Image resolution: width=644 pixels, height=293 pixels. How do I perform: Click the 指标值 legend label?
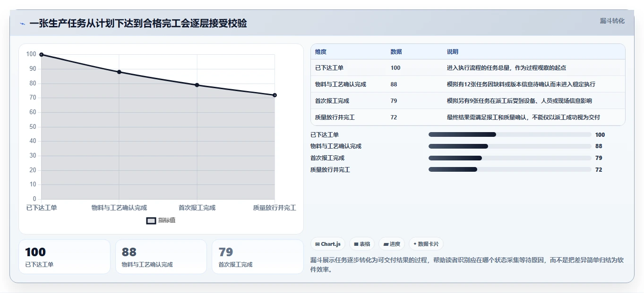tap(167, 220)
